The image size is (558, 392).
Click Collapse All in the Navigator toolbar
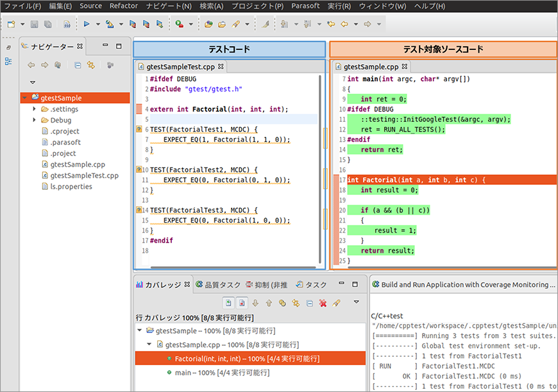pyautogui.click(x=78, y=65)
